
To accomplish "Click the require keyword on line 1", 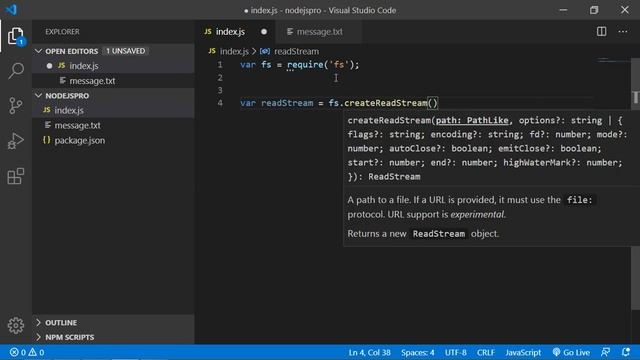I will tap(305, 64).
